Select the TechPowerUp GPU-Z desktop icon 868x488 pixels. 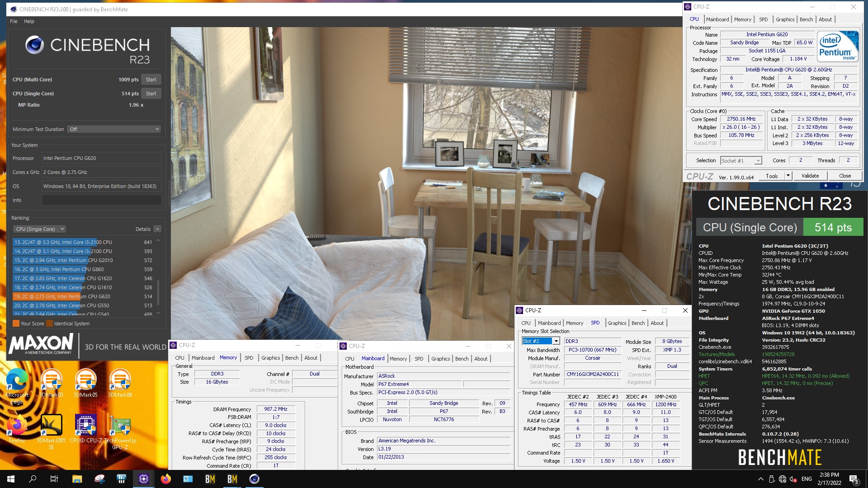click(120, 432)
